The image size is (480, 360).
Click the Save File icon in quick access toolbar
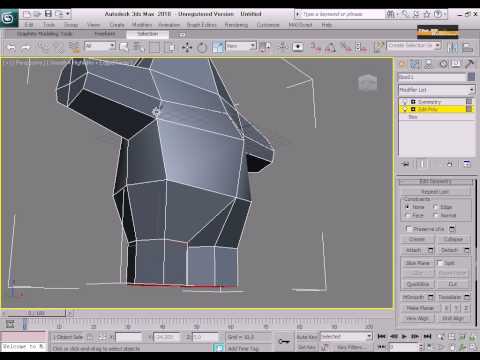[x=49, y=14]
